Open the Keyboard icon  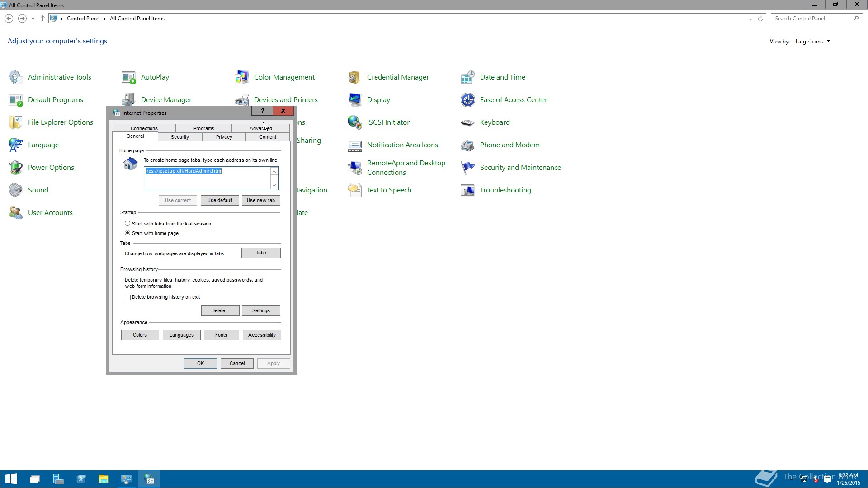click(468, 122)
